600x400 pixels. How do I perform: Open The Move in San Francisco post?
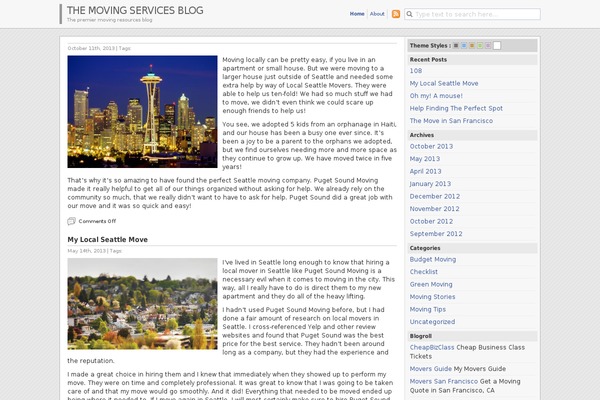(451, 121)
